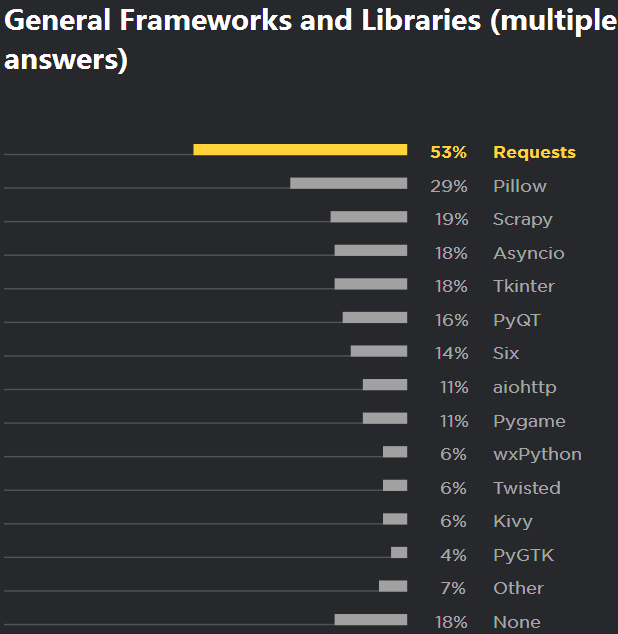The width and height of the screenshot is (618, 634).
Task: Select the PyGTK label
Action: tap(523, 555)
